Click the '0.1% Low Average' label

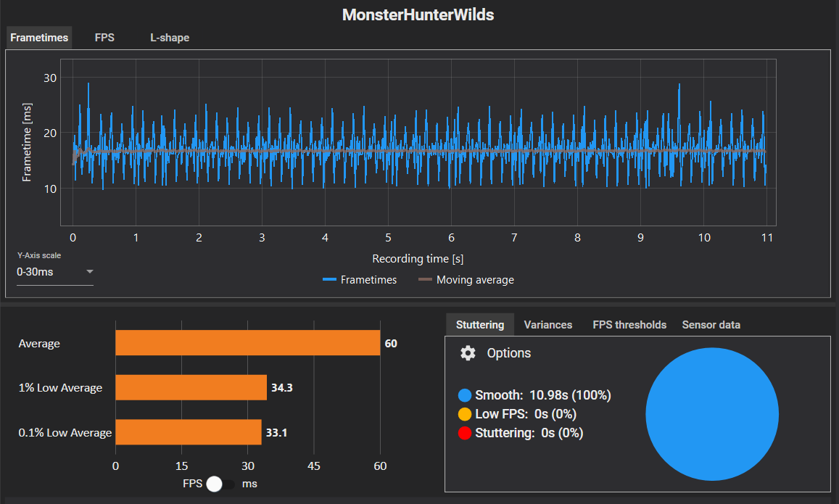pyautogui.click(x=65, y=432)
